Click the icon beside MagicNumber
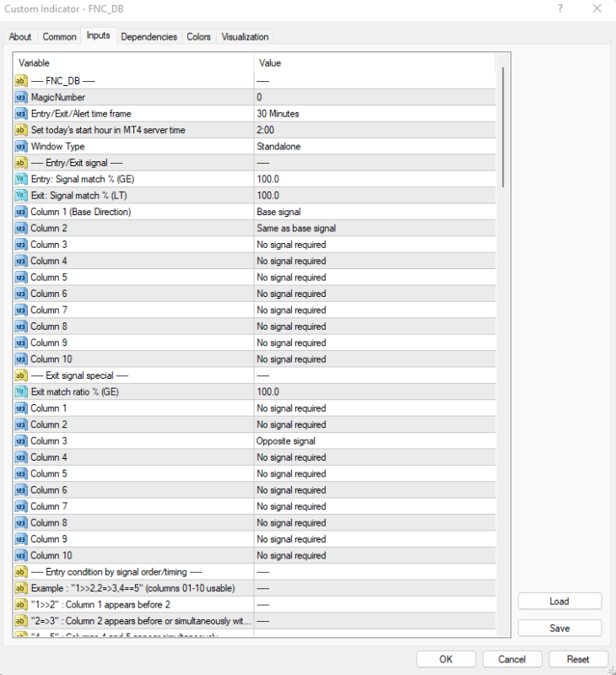Viewport: 616px width, 675px height. point(20,97)
